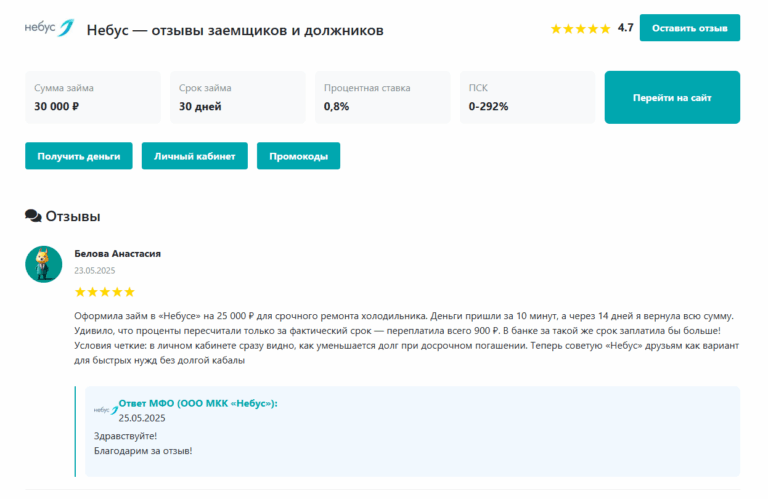
Task: Open Личный кабинет
Action: pos(194,156)
